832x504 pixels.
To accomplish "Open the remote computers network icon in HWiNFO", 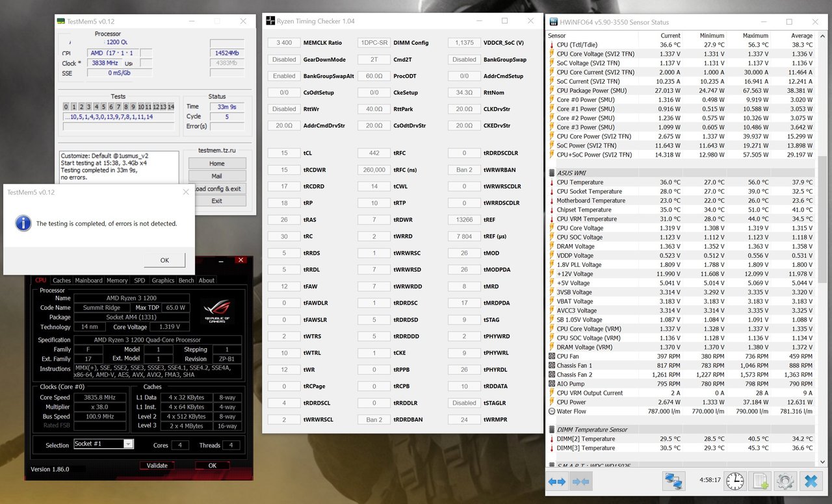I will tap(674, 481).
